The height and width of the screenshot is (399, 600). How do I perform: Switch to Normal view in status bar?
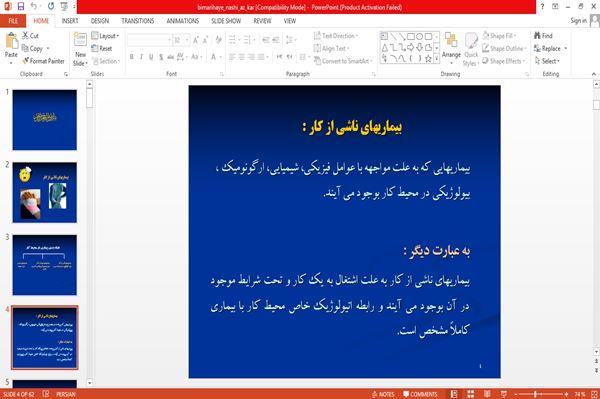point(454,394)
